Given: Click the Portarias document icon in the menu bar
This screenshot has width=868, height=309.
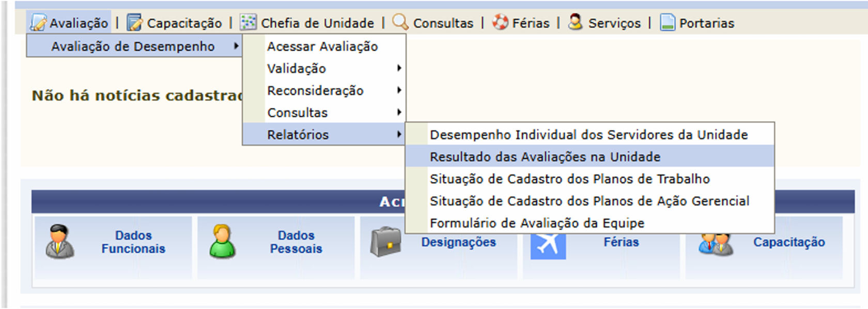Looking at the screenshot, I should pyautogui.click(x=668, y=23).
